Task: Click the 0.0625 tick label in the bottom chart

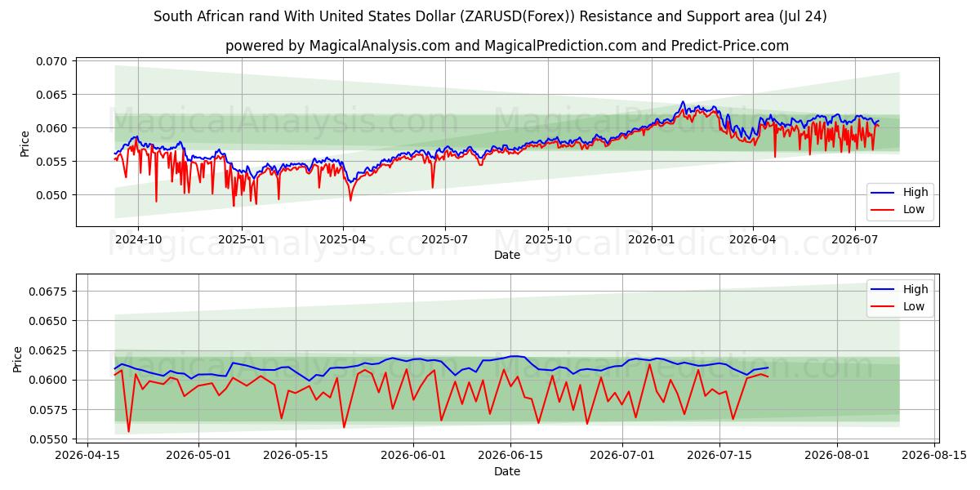Action: 50,351
